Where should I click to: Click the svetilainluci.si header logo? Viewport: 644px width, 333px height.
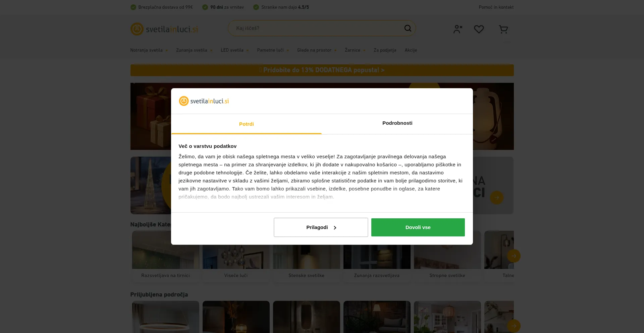pyautogui.click(x=164, y=29)
